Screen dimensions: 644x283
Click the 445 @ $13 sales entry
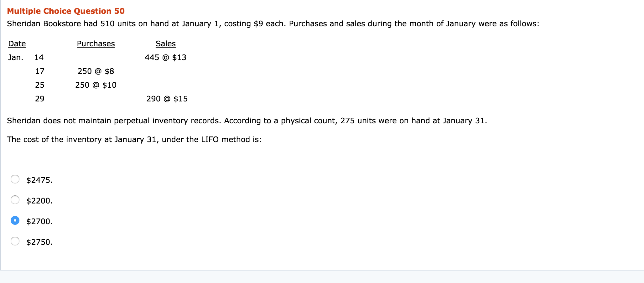pos(165,57)
